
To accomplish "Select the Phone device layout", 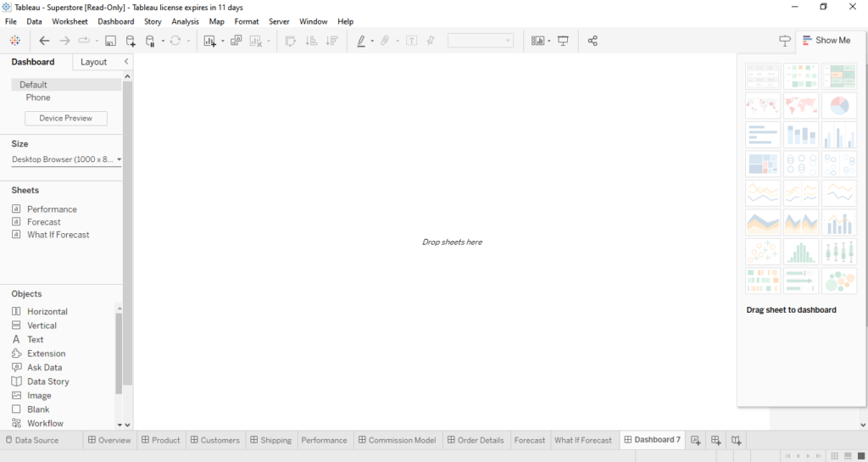I will click(38, 97).
